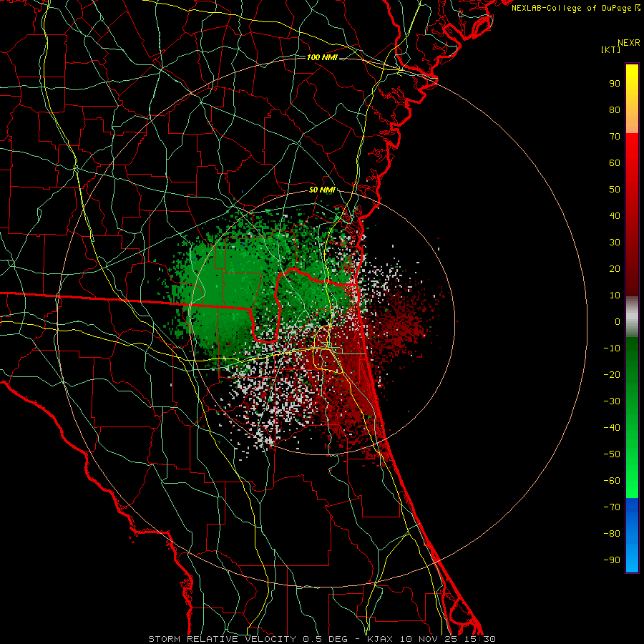Click the [KT] units label

click(x=611, y=49)
